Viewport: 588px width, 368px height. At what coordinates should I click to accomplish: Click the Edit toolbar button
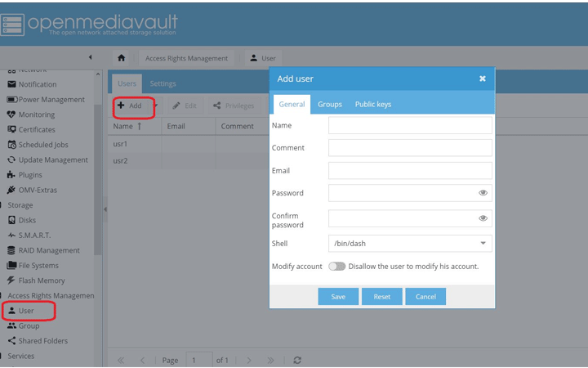(x=185, y=105)
